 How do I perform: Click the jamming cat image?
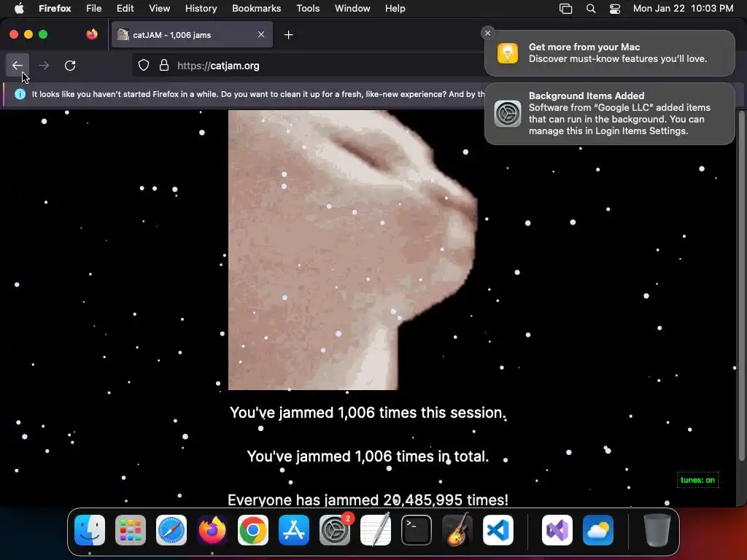[x=352, y=250]
